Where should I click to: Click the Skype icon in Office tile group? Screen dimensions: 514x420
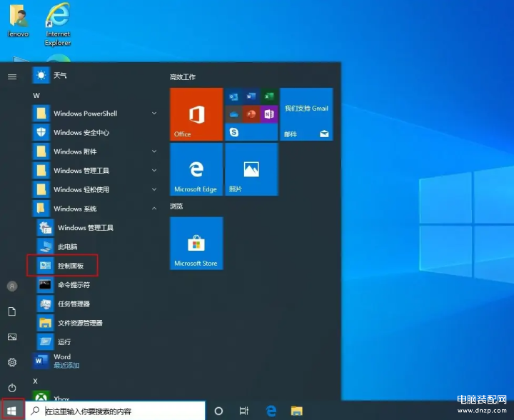233,132
